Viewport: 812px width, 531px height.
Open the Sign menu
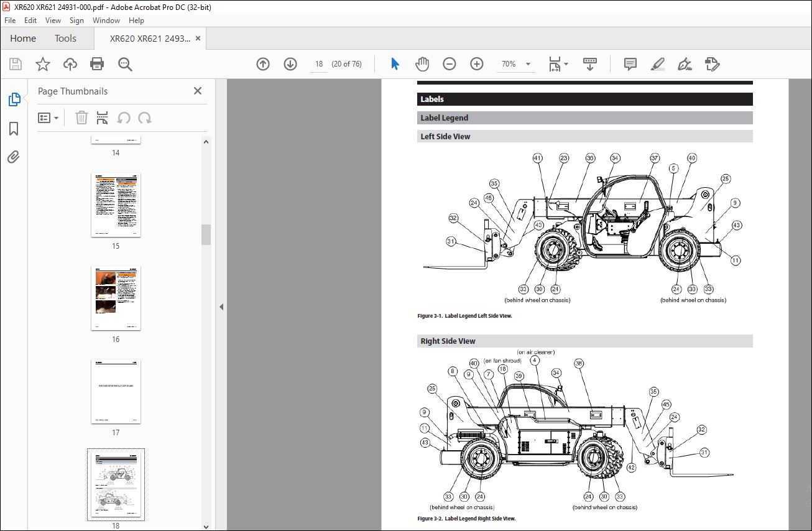point(76,21)
